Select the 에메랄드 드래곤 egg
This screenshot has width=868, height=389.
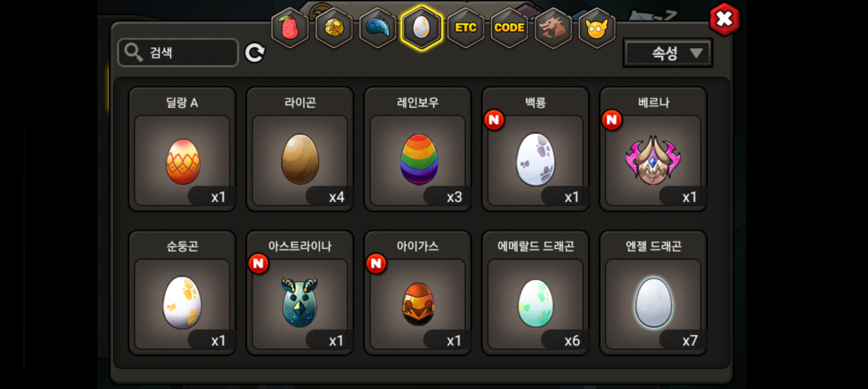coord(536,293)
